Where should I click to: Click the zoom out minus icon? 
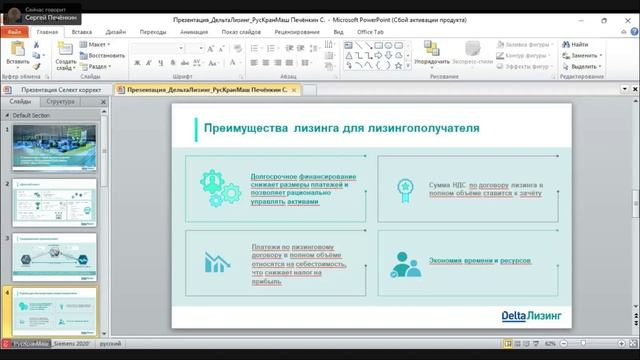point(564,344)
